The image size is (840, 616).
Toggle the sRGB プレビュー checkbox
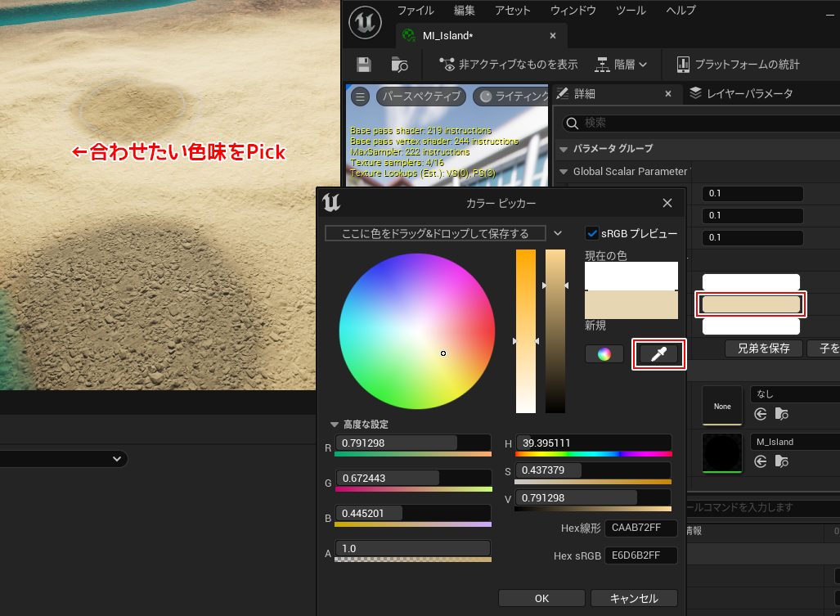(x=593, y=234)
